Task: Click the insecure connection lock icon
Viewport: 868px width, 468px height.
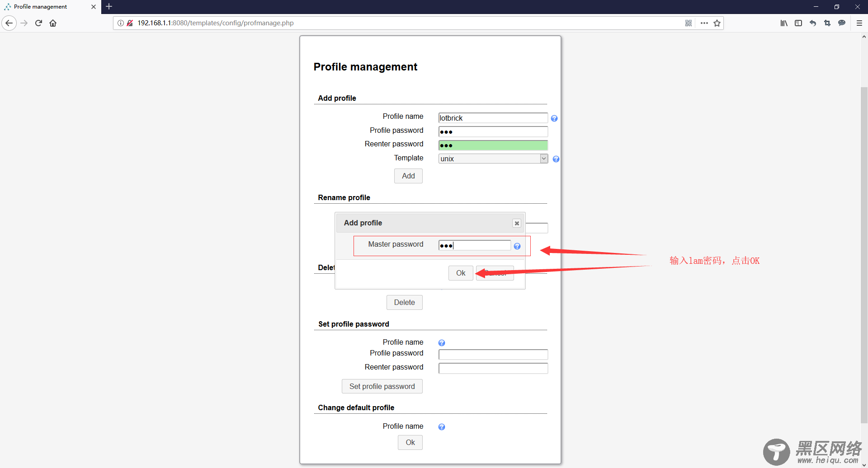Action: [130, 23]
